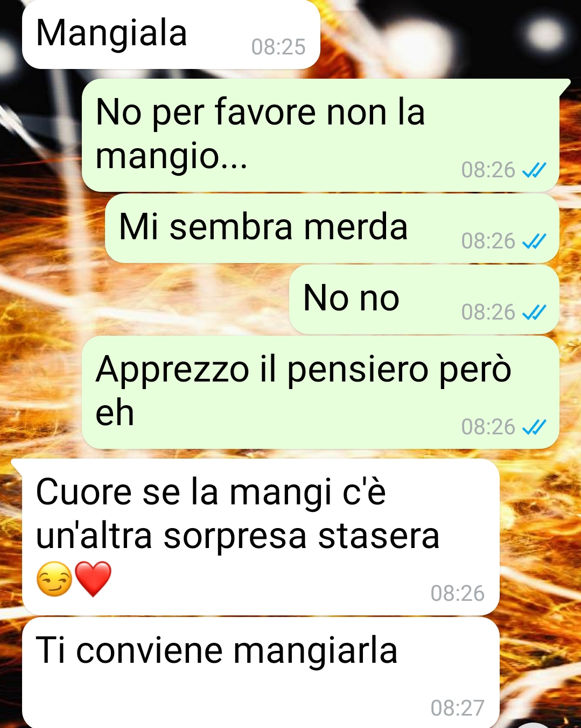Select the "Ti conviene mangiarla" message bubble
This screenshot has width=581, height=728.
[261, 672]
